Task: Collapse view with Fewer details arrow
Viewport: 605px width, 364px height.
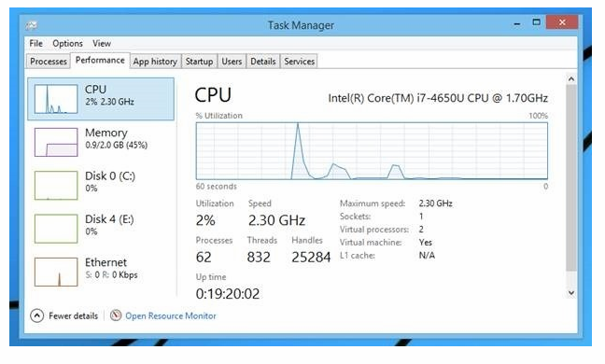Action: (x=36, y=315)
